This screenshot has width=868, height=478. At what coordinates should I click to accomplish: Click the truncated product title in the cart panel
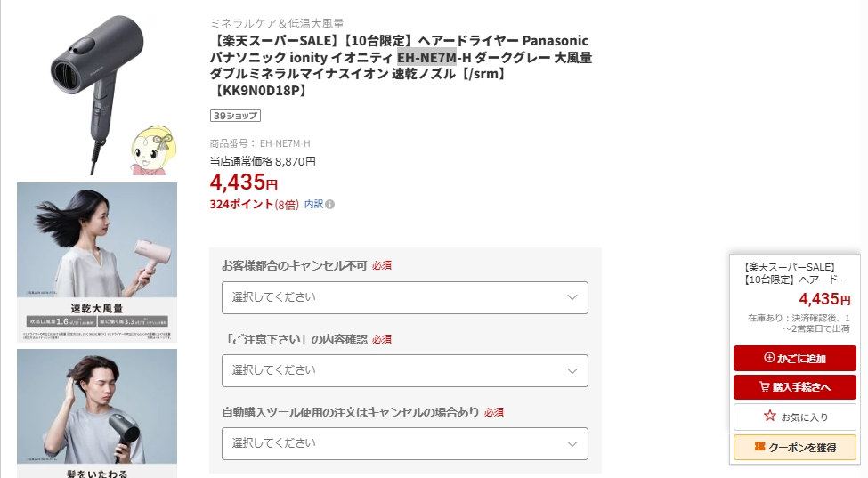click(795, 273)
